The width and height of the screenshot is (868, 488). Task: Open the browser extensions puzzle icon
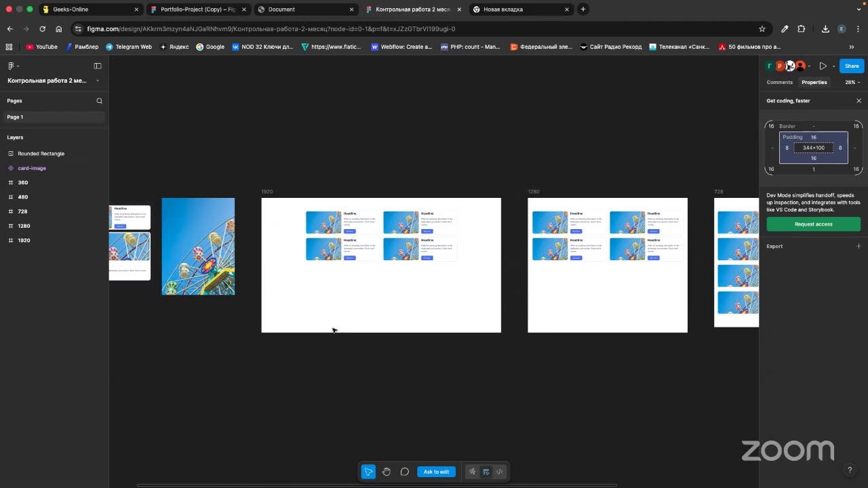point(802,29)
